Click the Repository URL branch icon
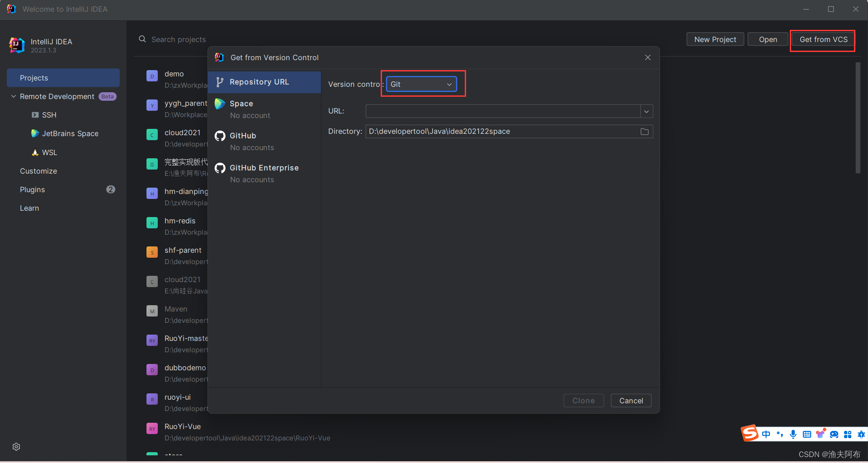Image resolution: width=868 pixels, height=463 pixels. coord(220,82)
